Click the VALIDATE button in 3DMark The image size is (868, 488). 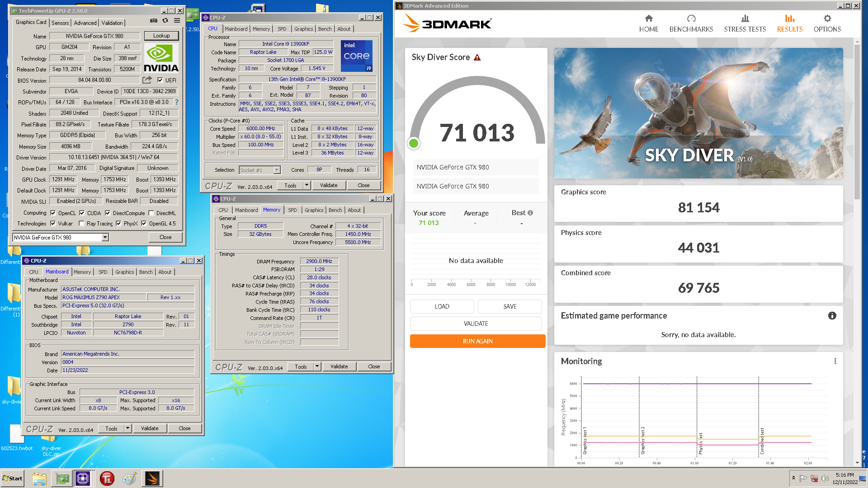(476, 324)
